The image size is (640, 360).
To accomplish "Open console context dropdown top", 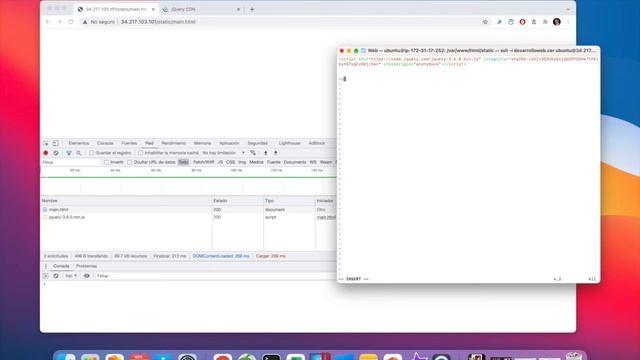I will [x=71, y=276].
